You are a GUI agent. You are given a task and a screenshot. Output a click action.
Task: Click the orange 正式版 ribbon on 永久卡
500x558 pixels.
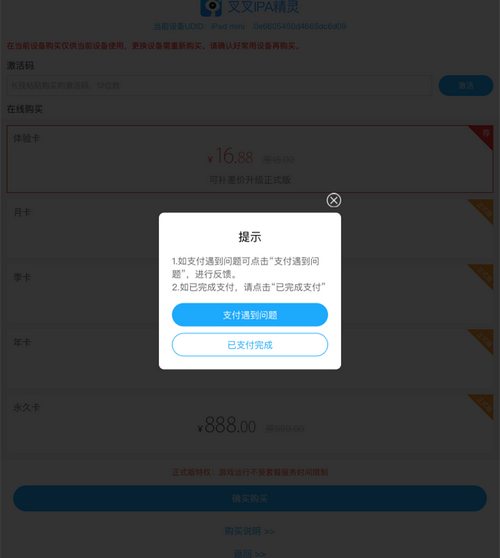pos(483,405)
